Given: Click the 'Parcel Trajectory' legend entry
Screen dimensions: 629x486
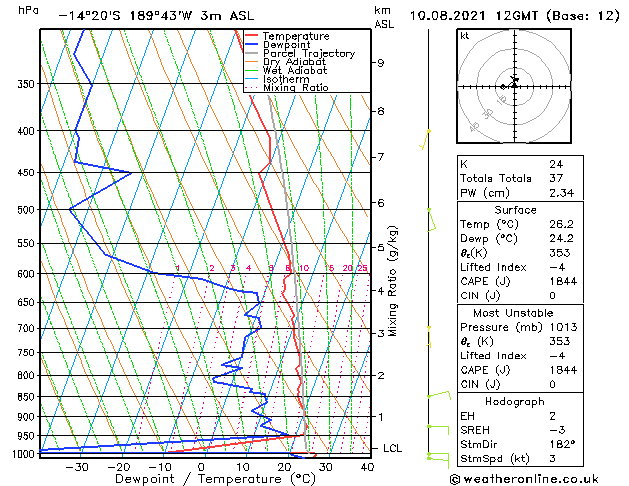Looking at the screenshot, I should pyautogui.click(x=309, y=54).
